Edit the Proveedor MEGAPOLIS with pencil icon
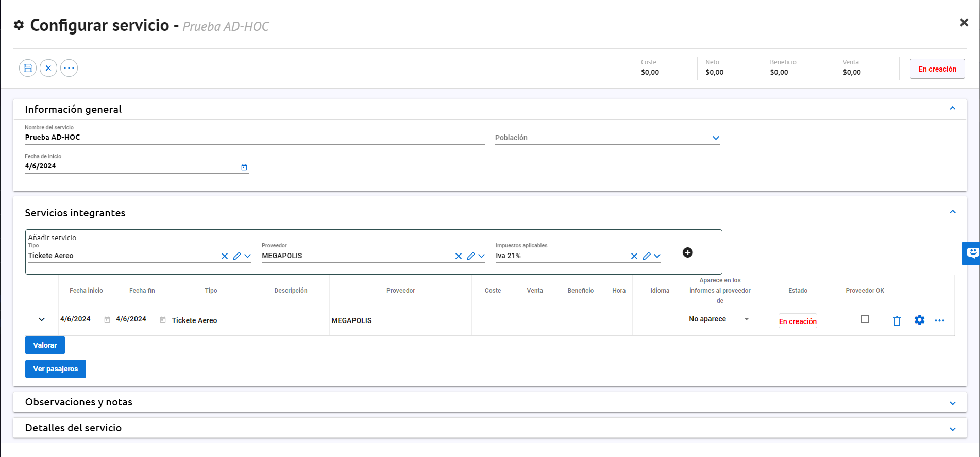 tap(470, 256)
